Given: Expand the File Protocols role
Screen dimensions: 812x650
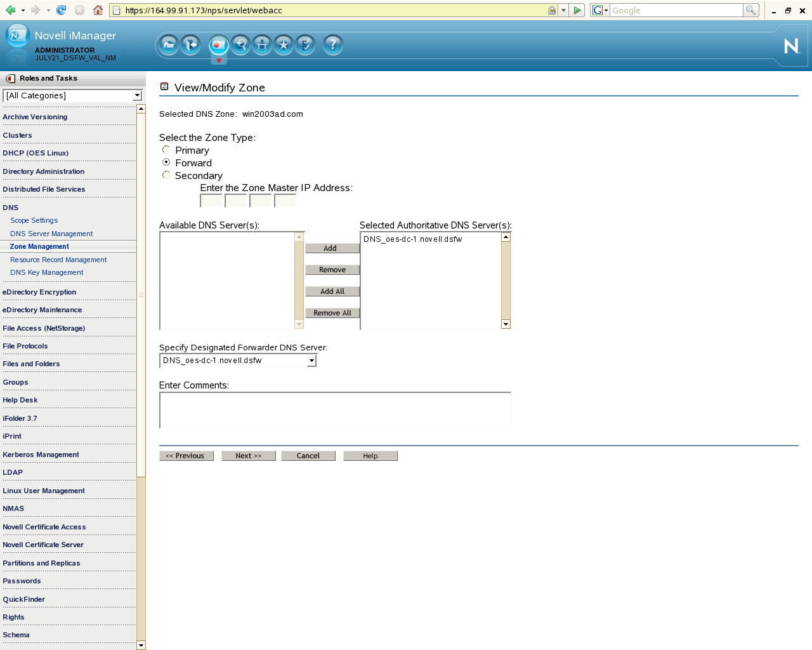Looking at the screenshot, I should point(25,346).
